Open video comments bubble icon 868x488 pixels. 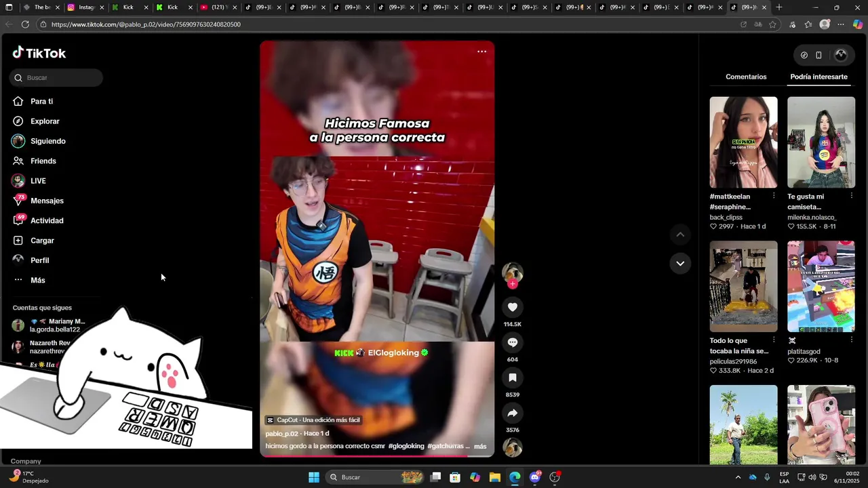tap(513, 342)
